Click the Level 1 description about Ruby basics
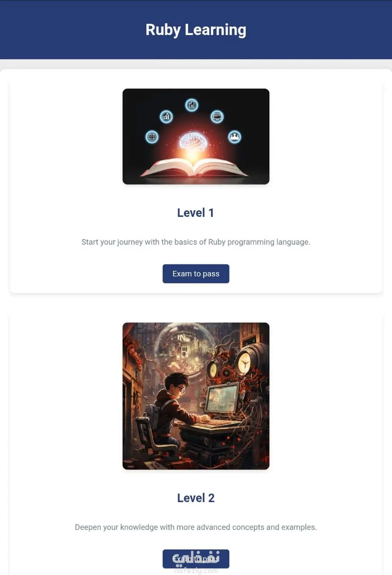This screenshot has height=575, width=392. 196,242
